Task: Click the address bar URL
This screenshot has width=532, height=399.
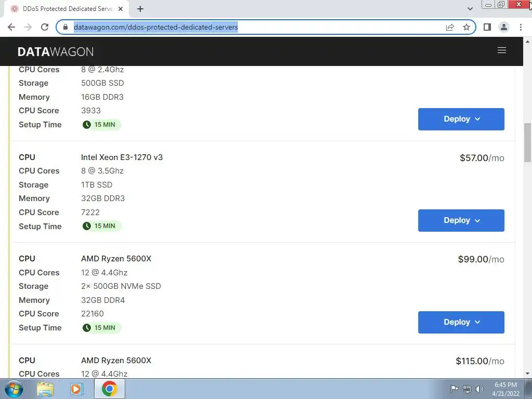Action: coord(156,27)
